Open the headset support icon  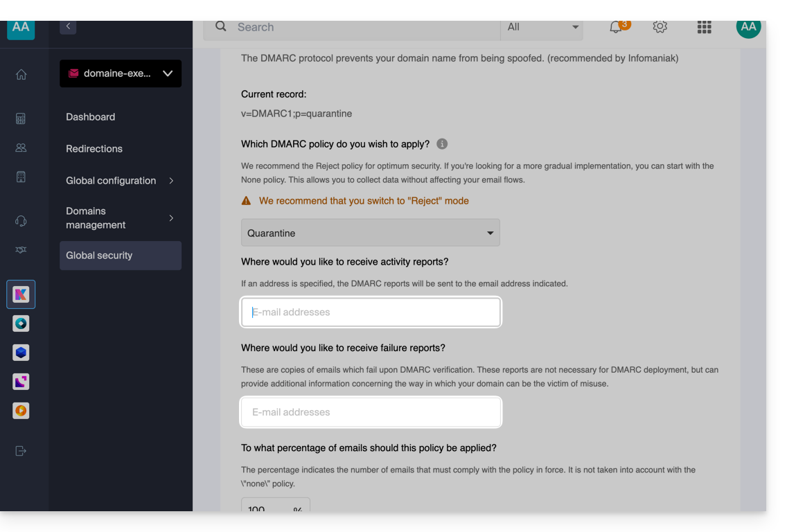(x=21, y=221)
